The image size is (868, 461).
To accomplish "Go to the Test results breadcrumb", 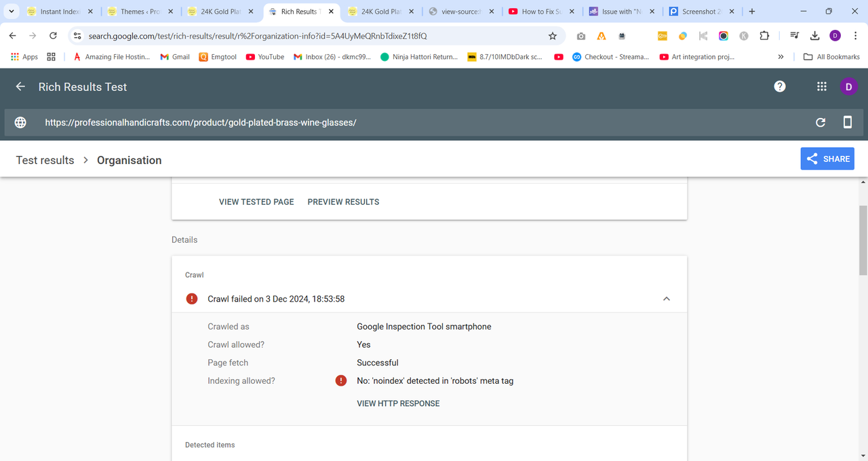I will click(45, 160).
